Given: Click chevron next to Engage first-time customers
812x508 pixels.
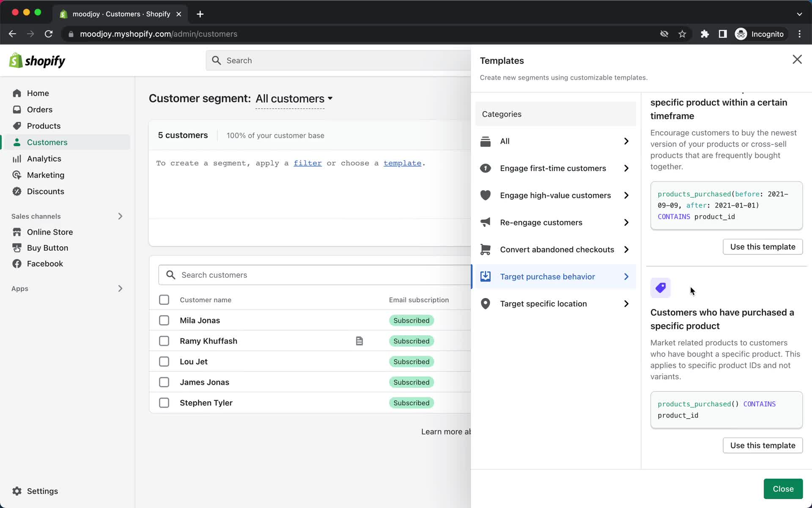Looking at the screenshot, I should click(x=626, y=168).
